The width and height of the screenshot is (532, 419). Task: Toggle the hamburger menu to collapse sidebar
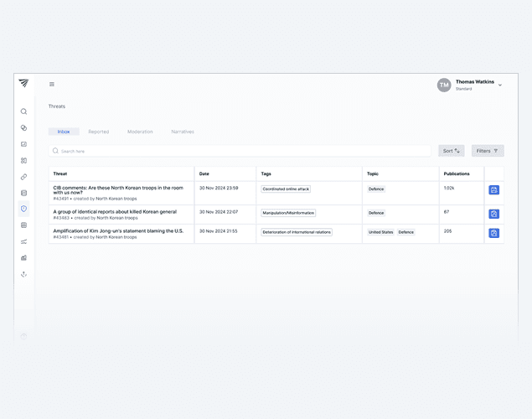pyautogui.click(x=52, y=84)
